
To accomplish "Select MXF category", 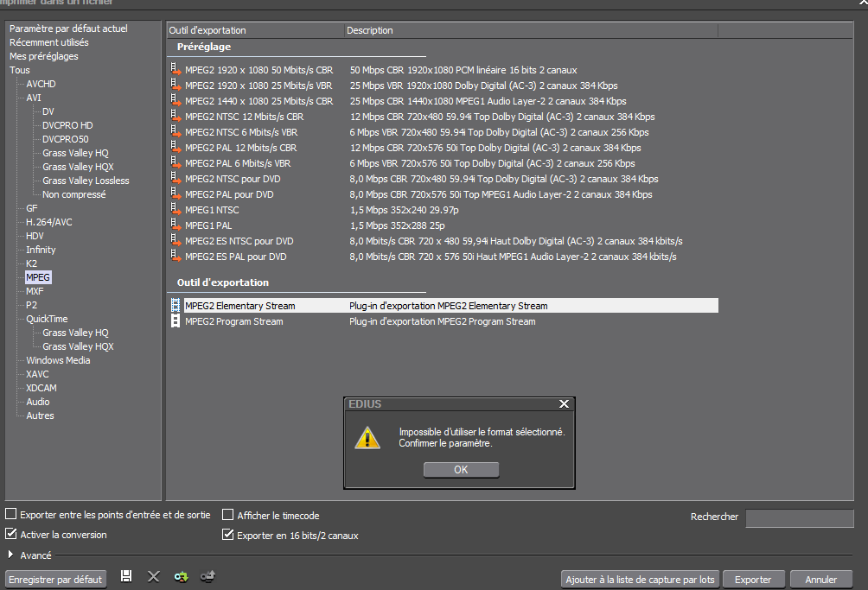I will point(35,291).
